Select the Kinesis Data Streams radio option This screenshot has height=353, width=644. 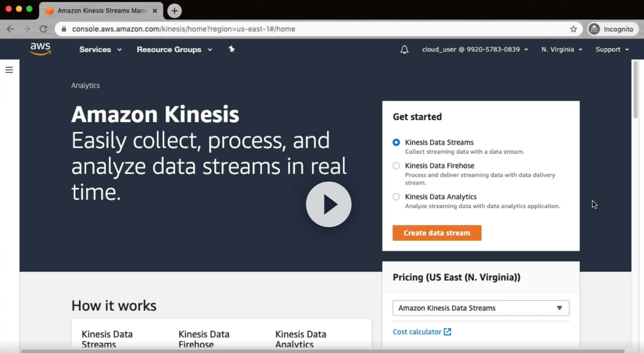396,143
